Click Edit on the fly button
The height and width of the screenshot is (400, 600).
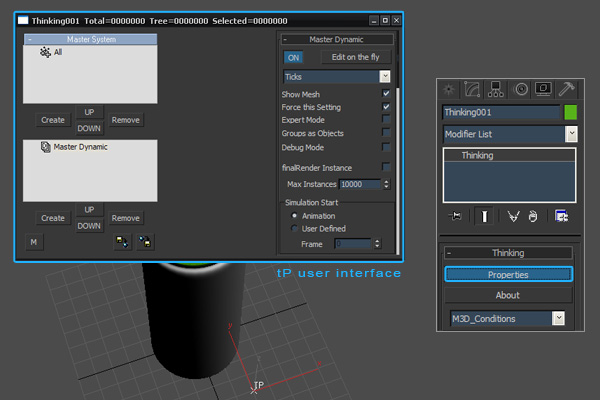click(355, 57)
